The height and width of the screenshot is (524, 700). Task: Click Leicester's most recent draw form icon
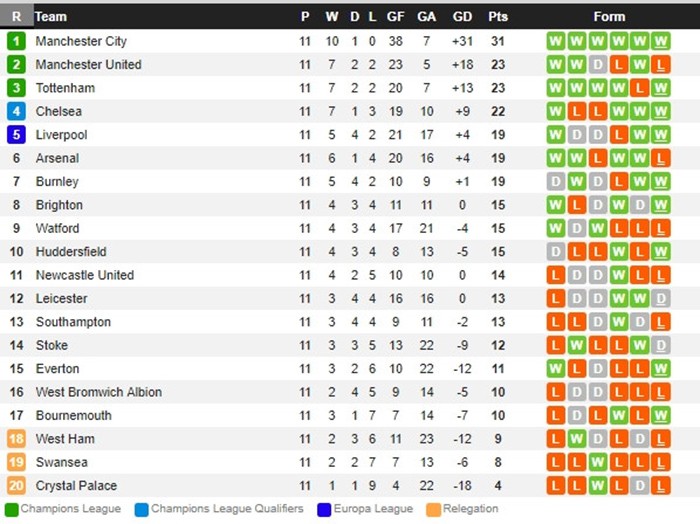pyautogui.click(x=660, y=299)
